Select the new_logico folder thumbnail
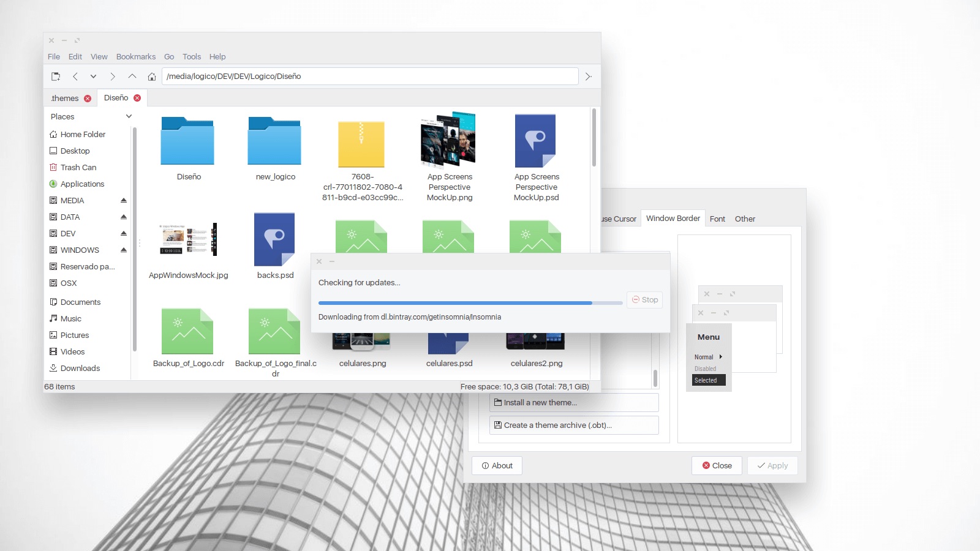 pyautogui.click(x=274, y=142)
